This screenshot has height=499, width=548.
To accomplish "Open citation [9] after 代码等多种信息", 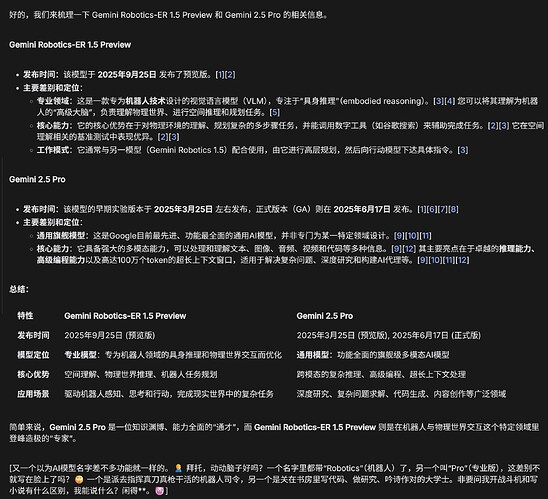I will point(396,249).
